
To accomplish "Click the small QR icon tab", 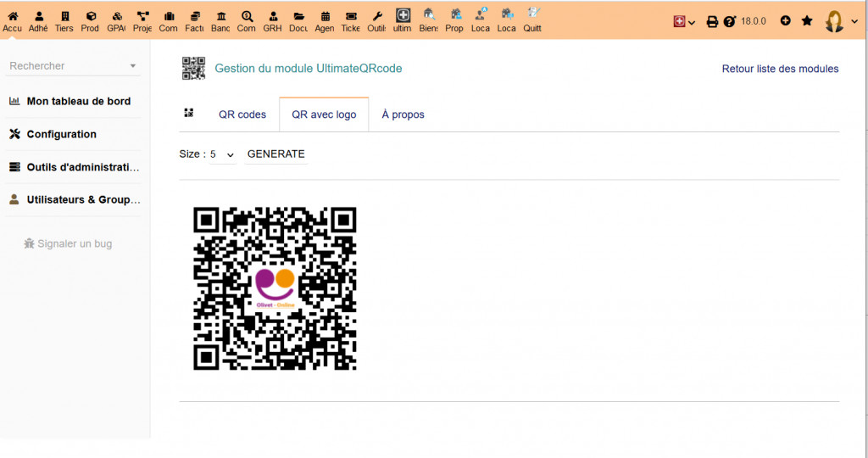I will pyautogui.click(x=189, y=114).
